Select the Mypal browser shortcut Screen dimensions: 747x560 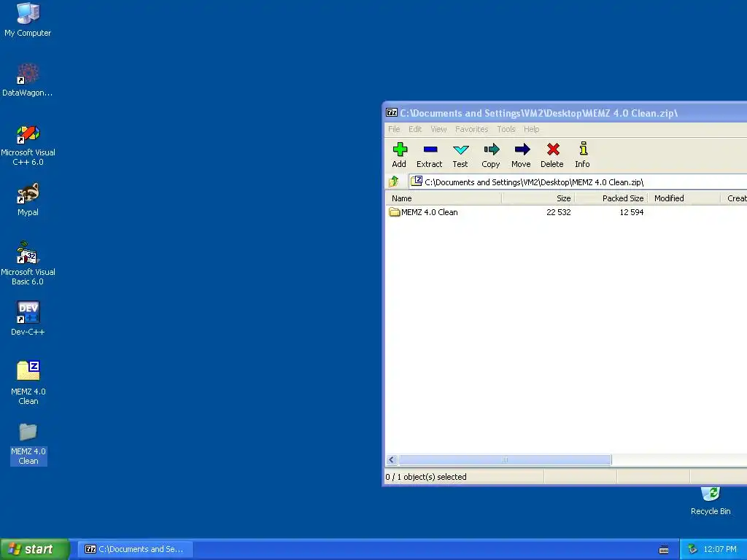pos(28,200)
